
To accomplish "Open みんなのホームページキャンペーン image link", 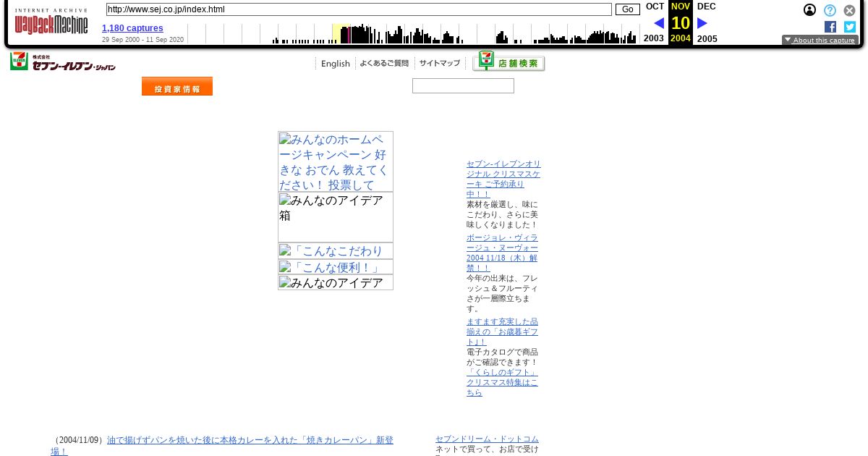I will pos(336,161).
